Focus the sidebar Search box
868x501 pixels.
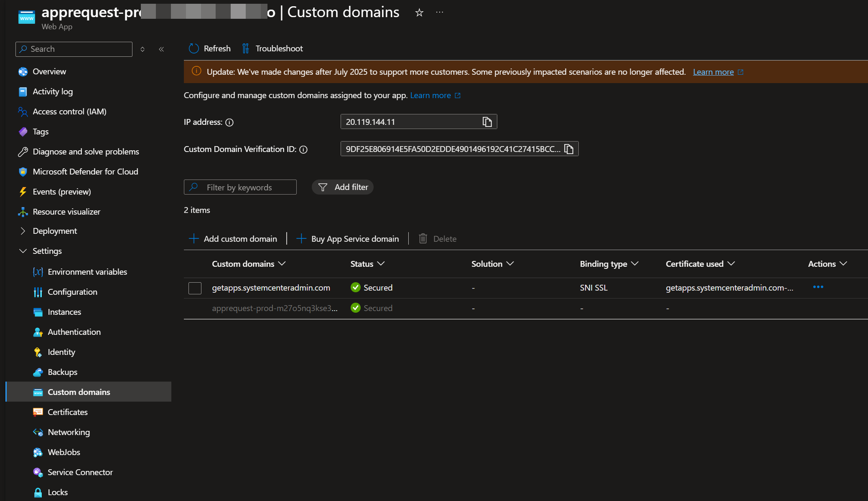74,49
